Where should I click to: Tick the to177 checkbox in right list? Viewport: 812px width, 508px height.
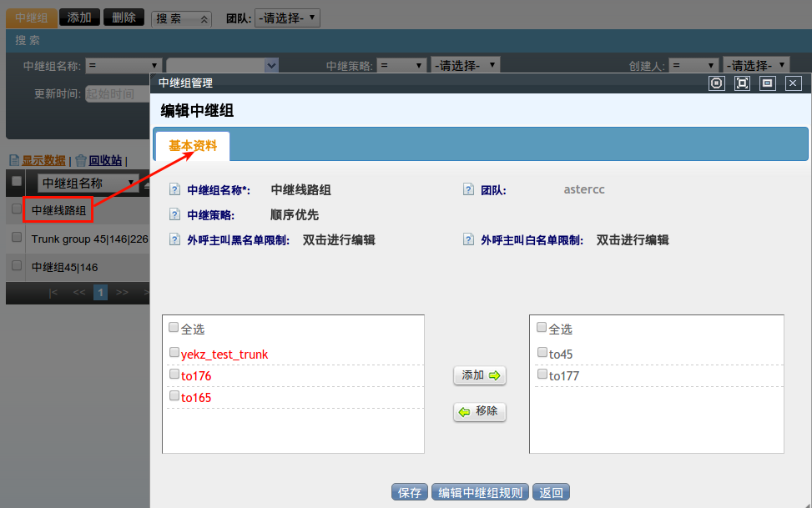click(x=542, y=375)
